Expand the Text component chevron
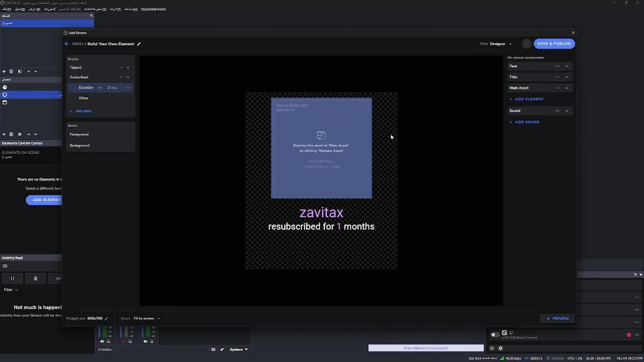This screenshot has height=362, width=644. click(567, 66)
